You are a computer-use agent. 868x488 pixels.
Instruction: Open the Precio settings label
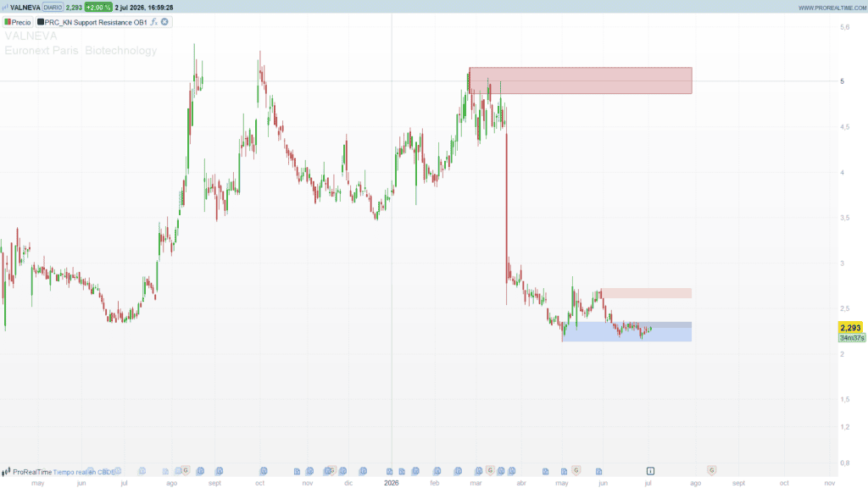point(21,22)
